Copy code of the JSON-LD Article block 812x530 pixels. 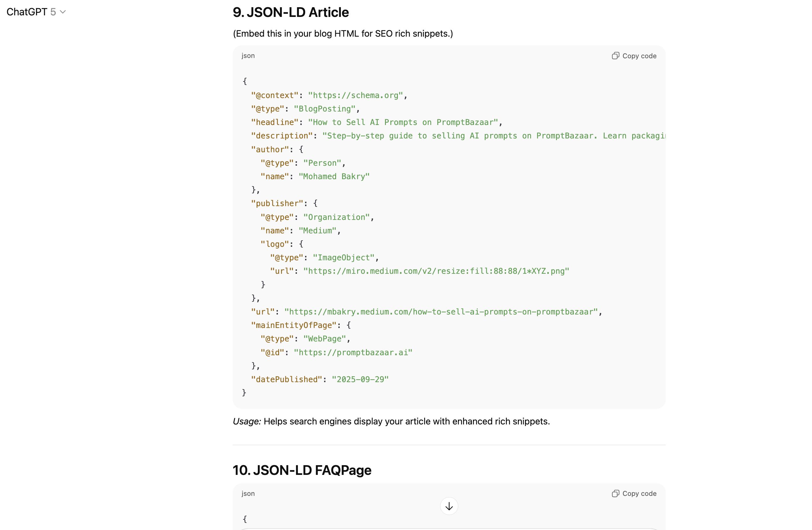pos(634,56)
